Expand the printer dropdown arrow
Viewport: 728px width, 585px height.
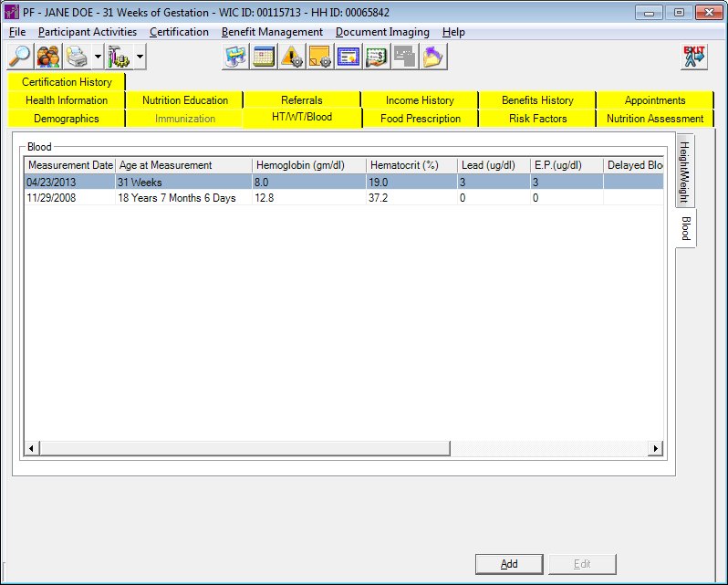coord(98,57)
